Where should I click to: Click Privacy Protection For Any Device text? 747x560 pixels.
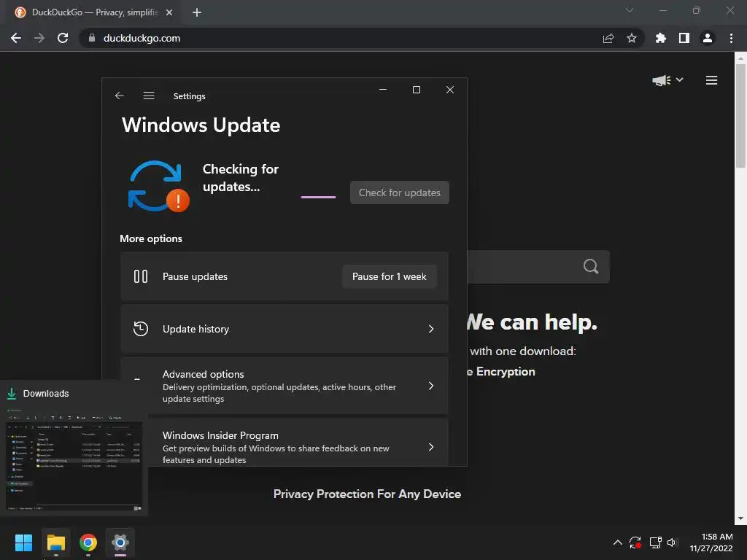click(x=368, y=494)
